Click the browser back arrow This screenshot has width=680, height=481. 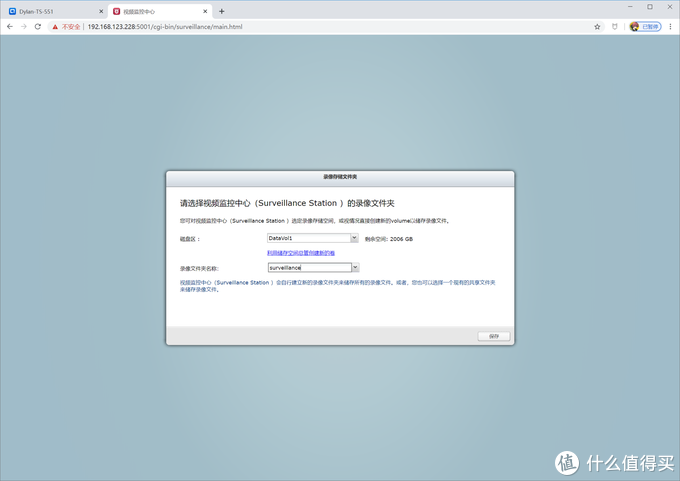point(10,26)
